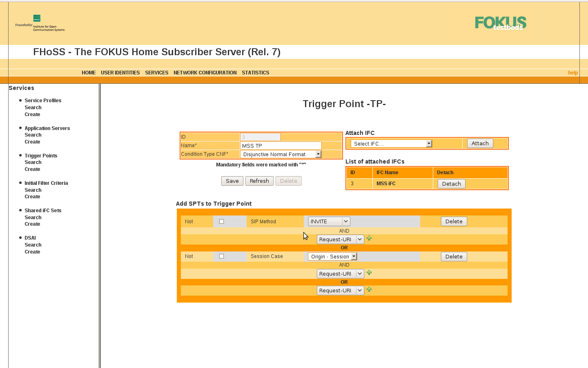Add SPT with plus icon after INVITE row
The image size is (588, 368).
369,238
